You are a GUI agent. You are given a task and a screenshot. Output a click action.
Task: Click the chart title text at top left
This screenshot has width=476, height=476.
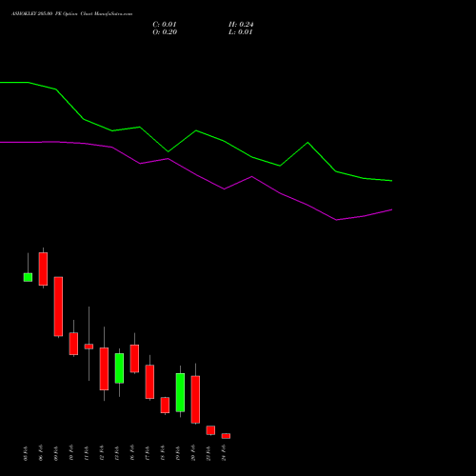coord(71,14)
